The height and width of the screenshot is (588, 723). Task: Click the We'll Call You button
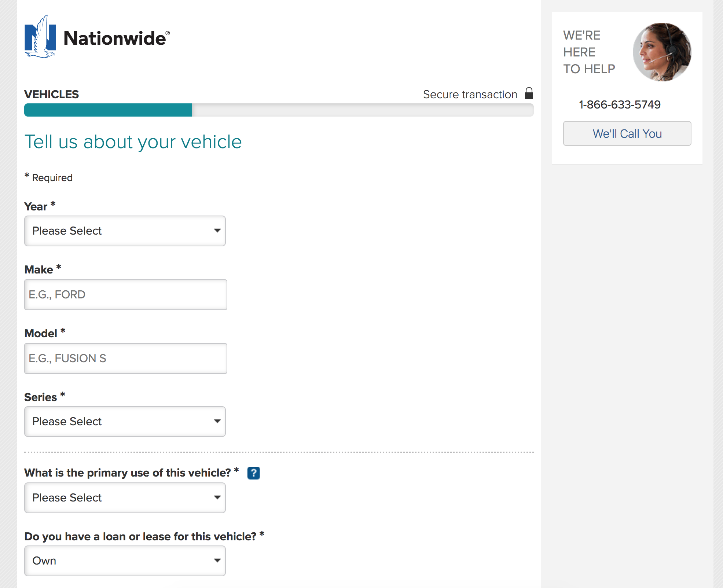(x=627, y=133)
